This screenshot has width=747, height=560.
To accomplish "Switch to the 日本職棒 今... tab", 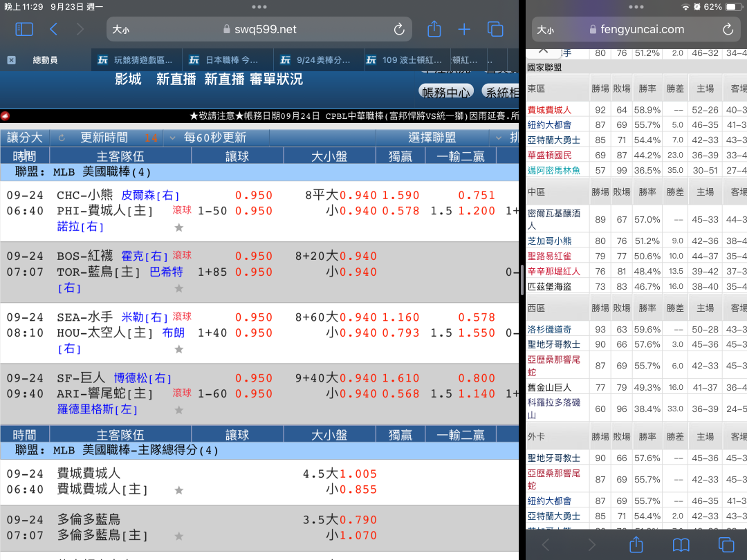I will (228, 60).
